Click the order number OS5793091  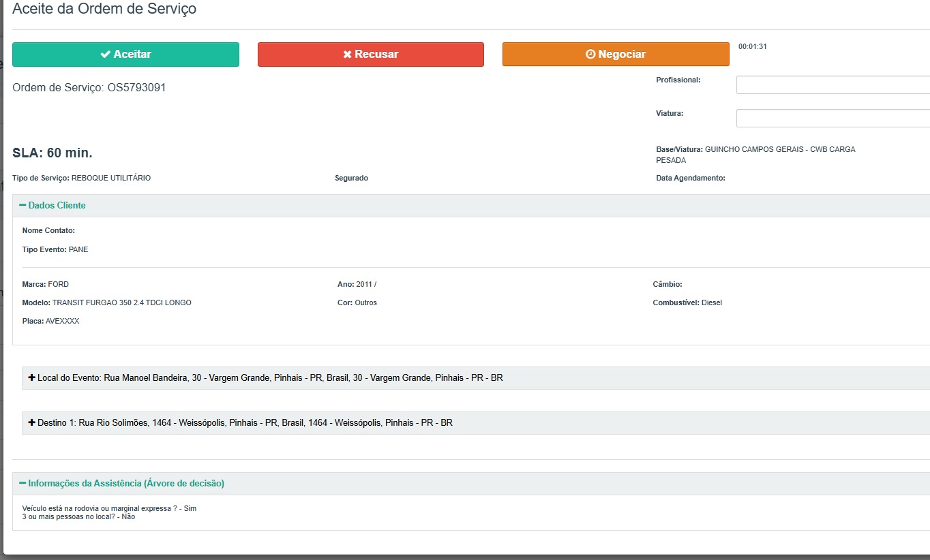pyautogui.click(x=136, y=88)
